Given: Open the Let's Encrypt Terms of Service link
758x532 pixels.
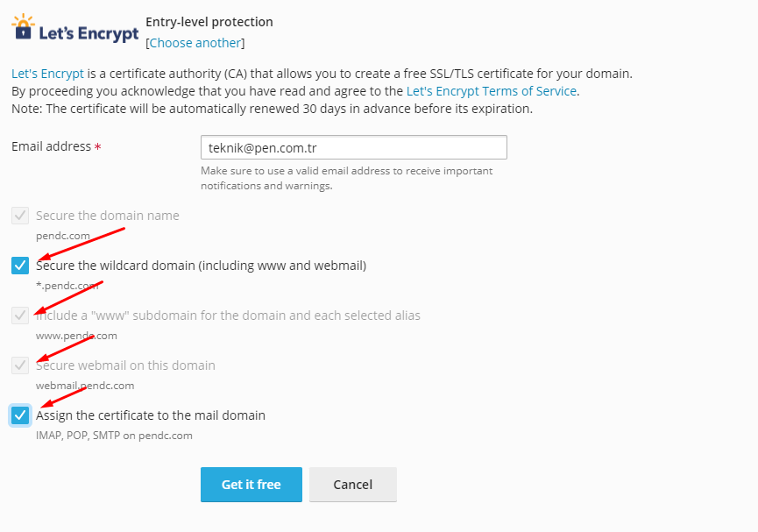Looking at the screenshot, I should (491, 91).
